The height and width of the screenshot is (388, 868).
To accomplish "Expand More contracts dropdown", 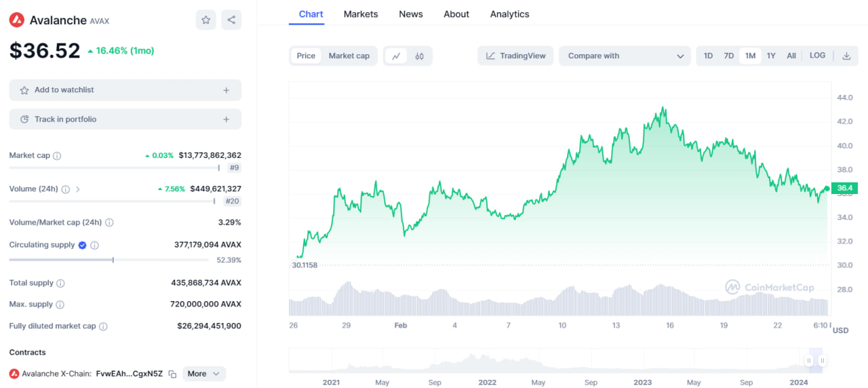I will pyautogui.click(x=203, y=374).
